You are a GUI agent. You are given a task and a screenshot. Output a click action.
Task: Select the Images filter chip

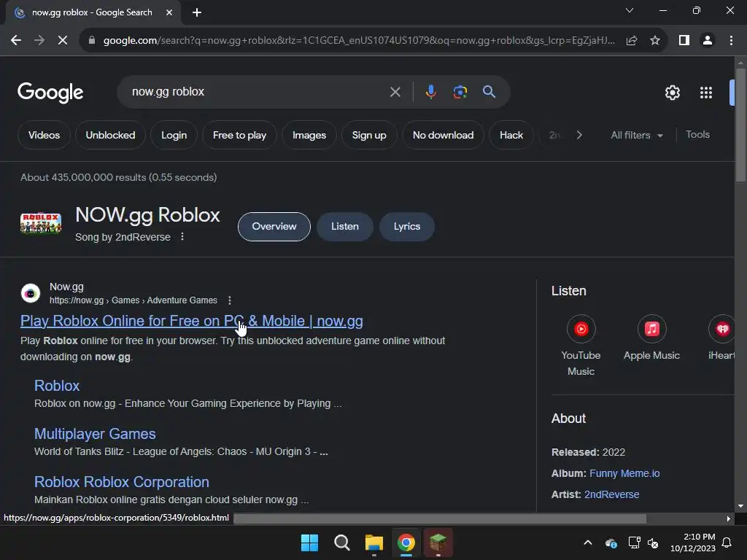[x=309, y=135]
